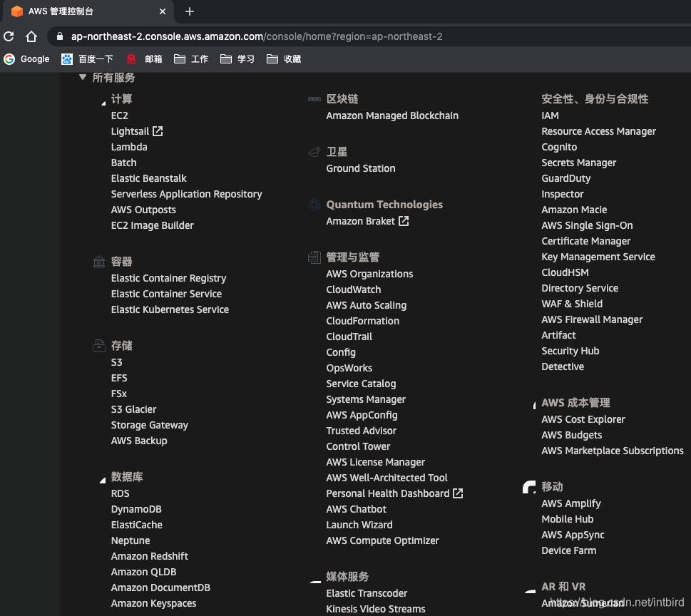
Task: Open EC2 Image Builder
Action: [x=152, y=225]
